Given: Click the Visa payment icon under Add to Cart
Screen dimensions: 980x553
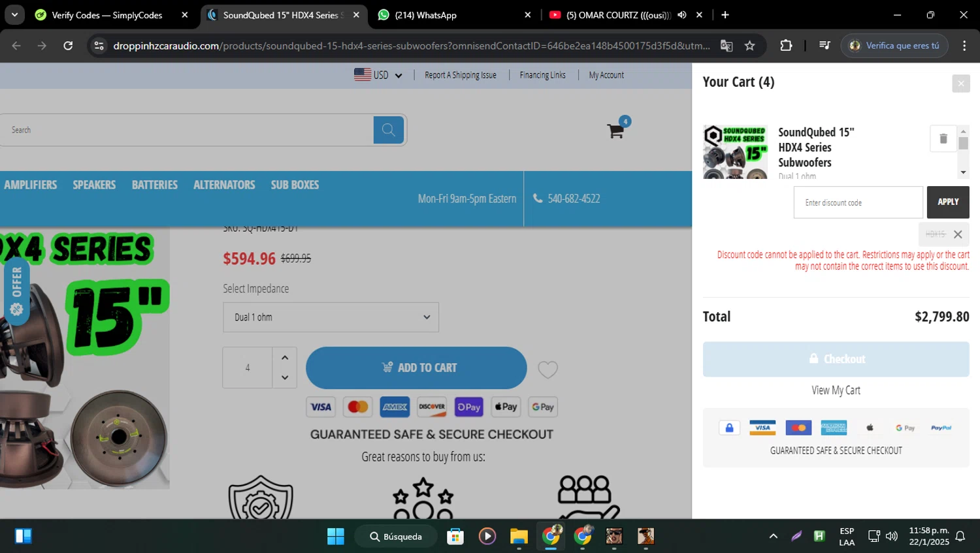Looking at the screenshot, I should (x=321, y=407).
